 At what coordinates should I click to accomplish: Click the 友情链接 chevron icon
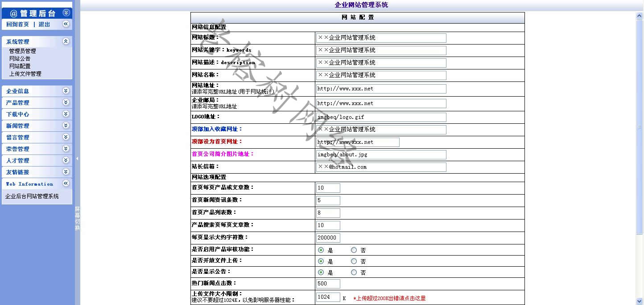(x=66, y=172)
